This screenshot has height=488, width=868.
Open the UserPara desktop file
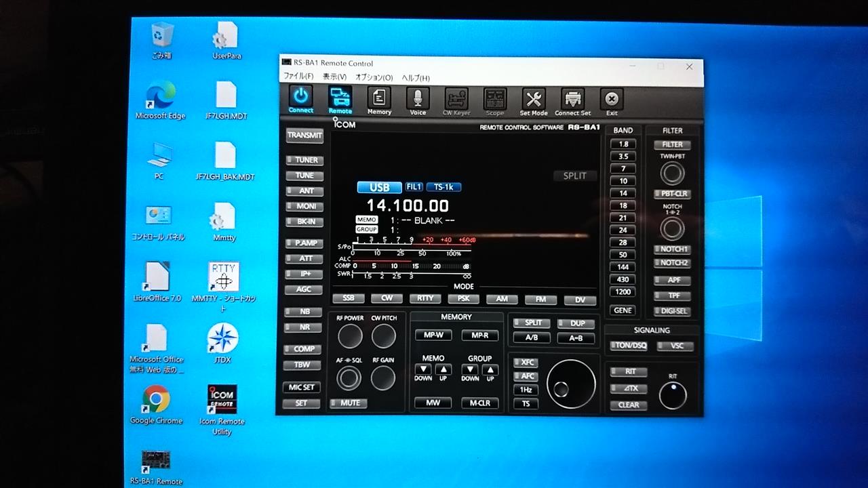pyautogui.click(x=226, y=41)
